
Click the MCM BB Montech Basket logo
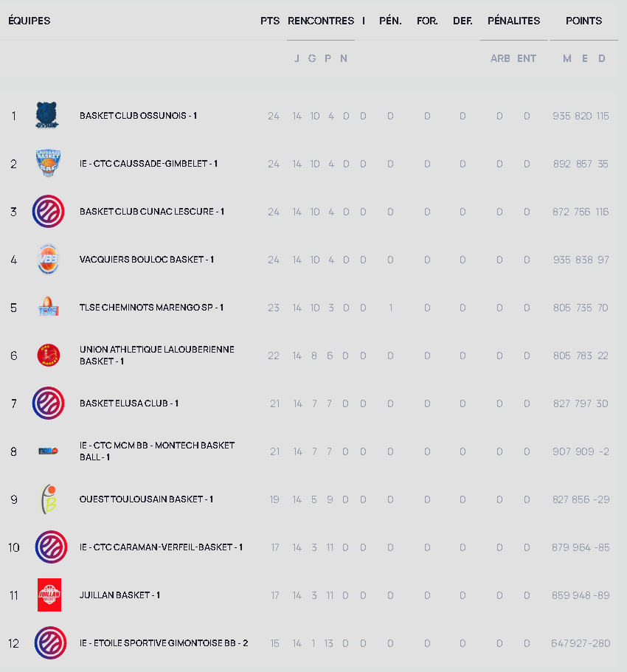tap(48, 451)
